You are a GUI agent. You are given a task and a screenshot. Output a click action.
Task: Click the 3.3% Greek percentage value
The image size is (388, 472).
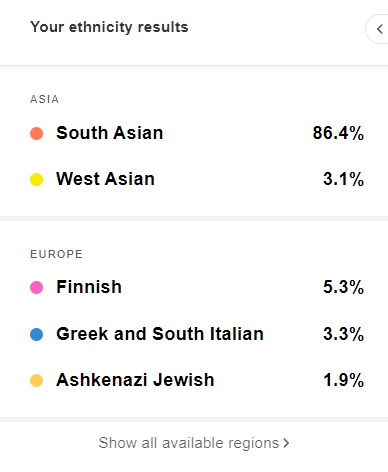point(344,334)
